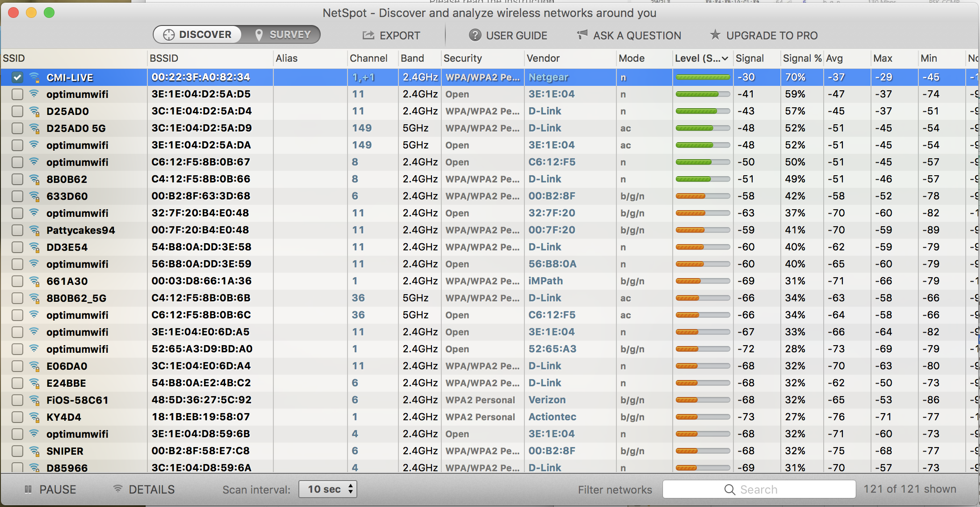This screenshot has height=507, width=980.
Task: Uncheck the CMI-LIVE network checkbox
Action: click(x=17, y=77)
